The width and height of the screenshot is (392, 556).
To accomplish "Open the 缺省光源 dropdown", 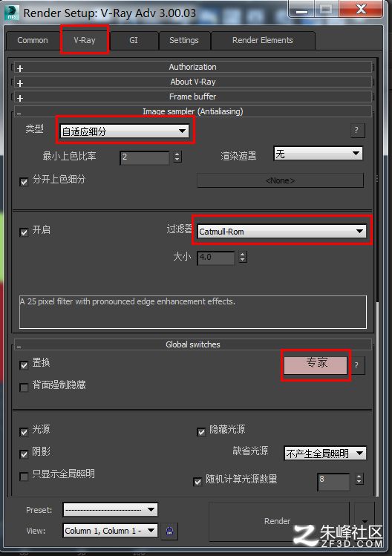I will point(325,453).
